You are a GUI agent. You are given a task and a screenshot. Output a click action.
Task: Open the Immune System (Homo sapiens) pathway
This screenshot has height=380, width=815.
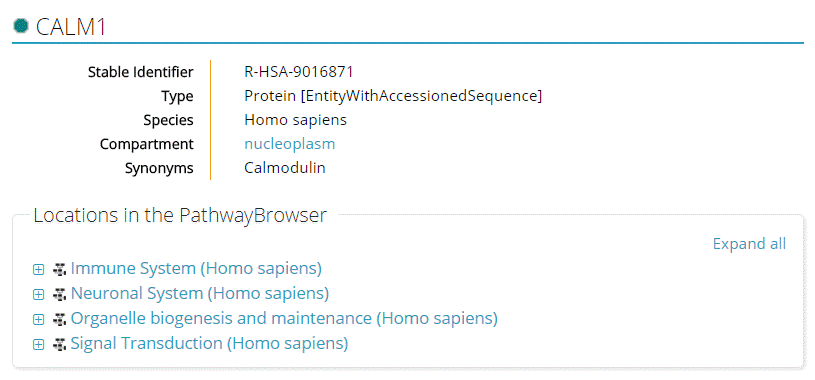196,269
